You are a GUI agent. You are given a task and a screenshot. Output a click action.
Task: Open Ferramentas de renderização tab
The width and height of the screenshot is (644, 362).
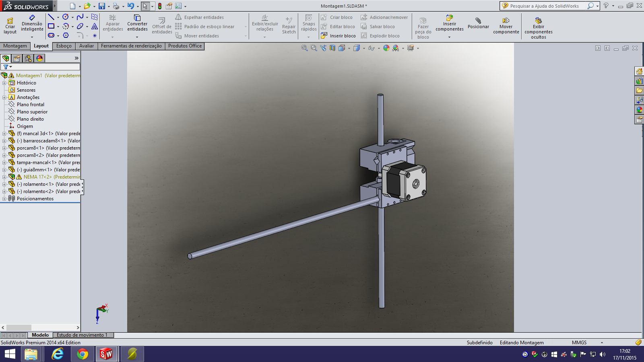[x=131, y=46]
